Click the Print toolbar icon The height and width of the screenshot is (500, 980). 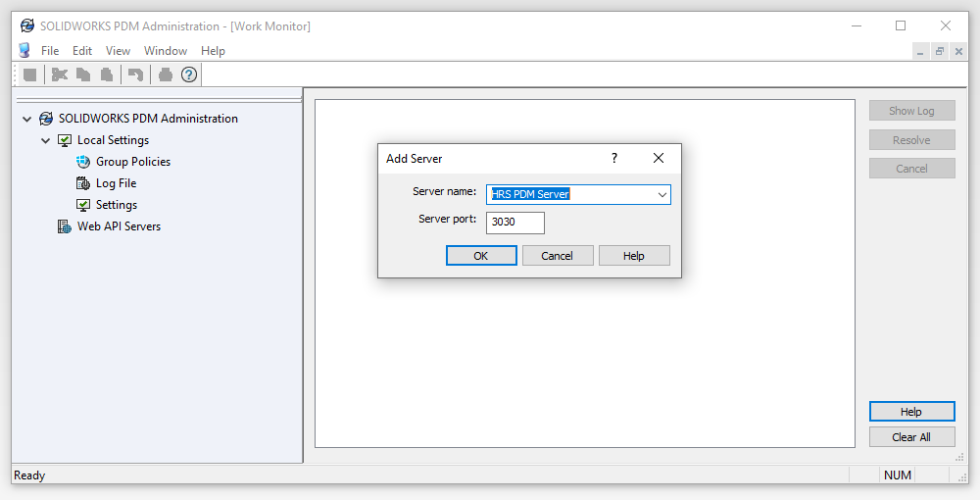click(x=165, y=75)
